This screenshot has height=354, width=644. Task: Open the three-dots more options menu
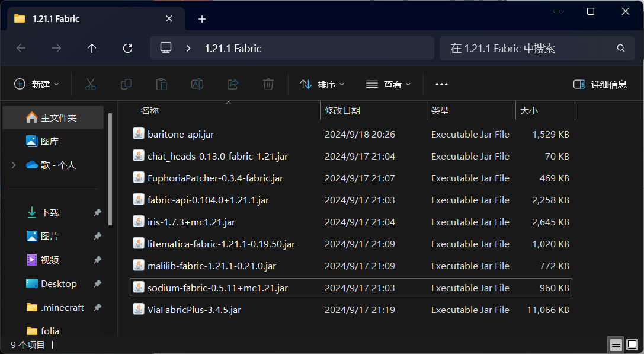tap(441, 84)
